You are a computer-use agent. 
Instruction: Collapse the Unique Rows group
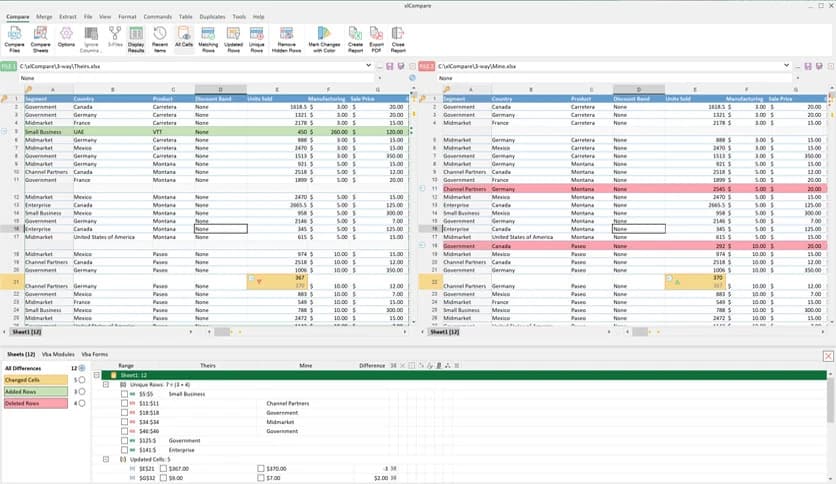click(x=106, y=384)
